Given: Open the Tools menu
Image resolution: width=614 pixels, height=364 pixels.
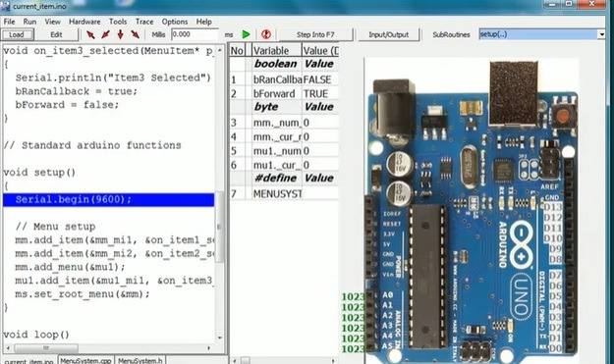Looking at the screenshot, I should 118,22.
